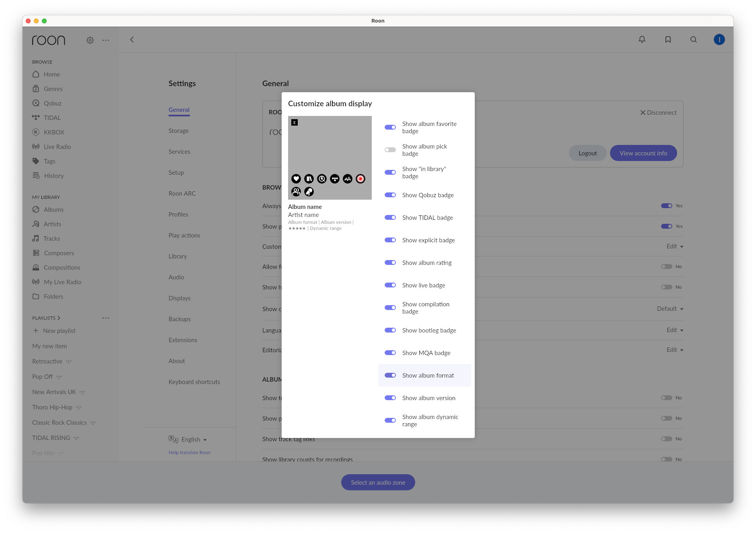Toggle Show MQA badge switch
The width and height of the screenshot is (756, 533).
coord(390,353)
